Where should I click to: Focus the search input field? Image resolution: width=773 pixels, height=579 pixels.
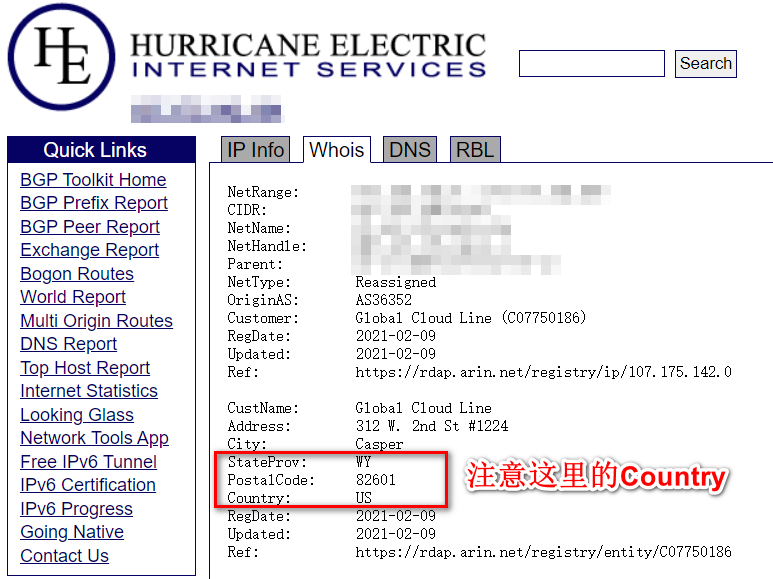click(x=592, y=64)
